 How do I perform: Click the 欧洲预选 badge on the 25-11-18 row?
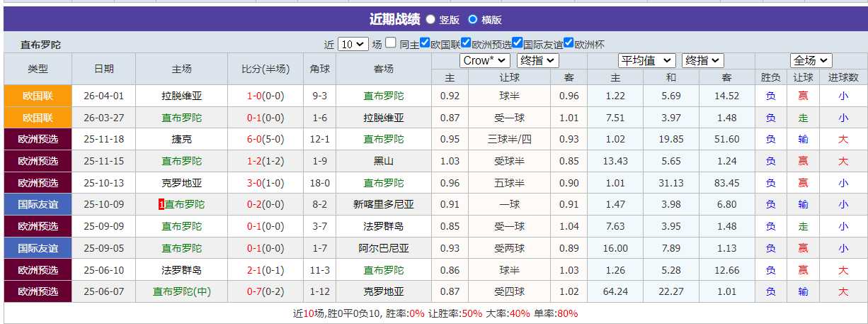pyautogui.click(x=38, y=139)
